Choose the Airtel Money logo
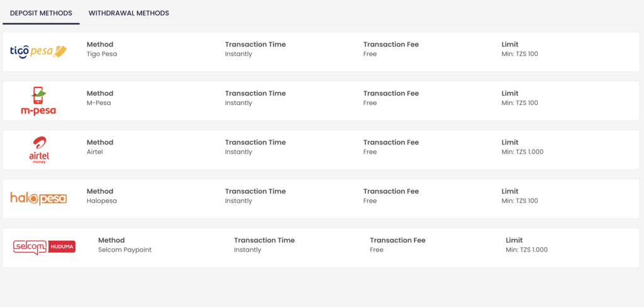This screenshot has height=307, width=644. pos(40,150)
